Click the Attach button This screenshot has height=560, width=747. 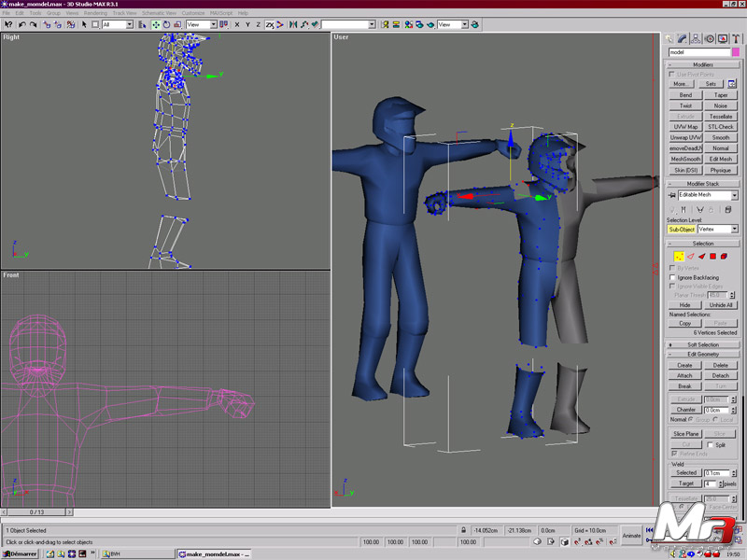(684, 375)
